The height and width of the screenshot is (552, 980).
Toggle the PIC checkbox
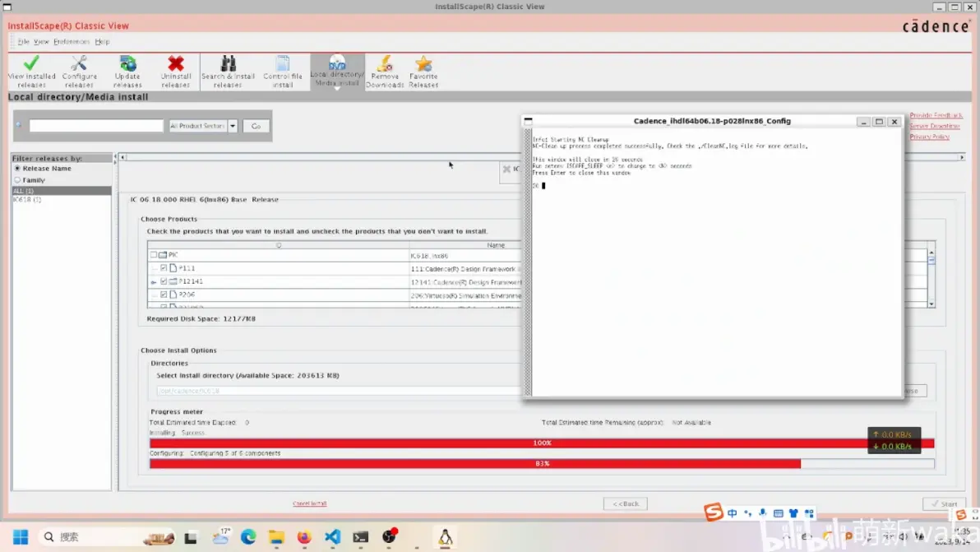(x=153, y=255)
